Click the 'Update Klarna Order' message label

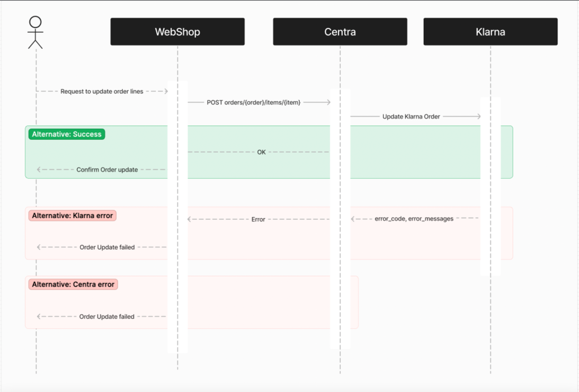(411, 117)
